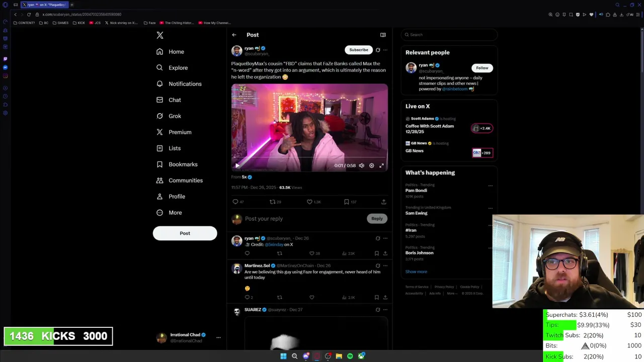Click the white Post button
The width and height of the screenshot is (644, 362).
(x=185, y=233)
